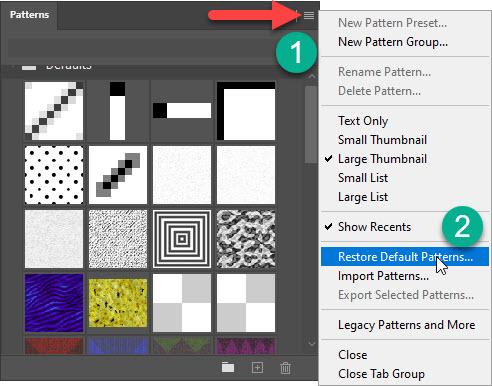Select the gray diagonal blocks pattern

118,175
